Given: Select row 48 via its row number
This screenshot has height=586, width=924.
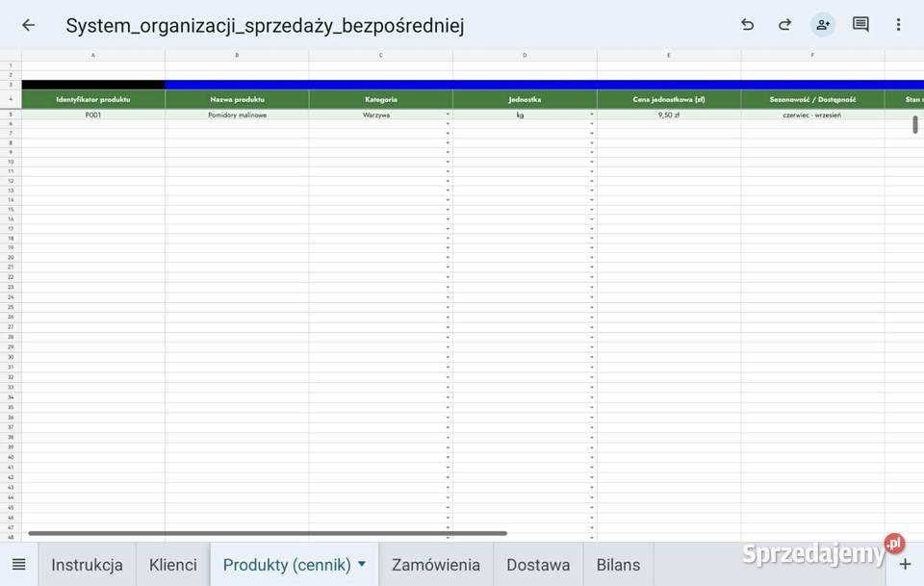Looking at the screenshot, I should (11, 537).
